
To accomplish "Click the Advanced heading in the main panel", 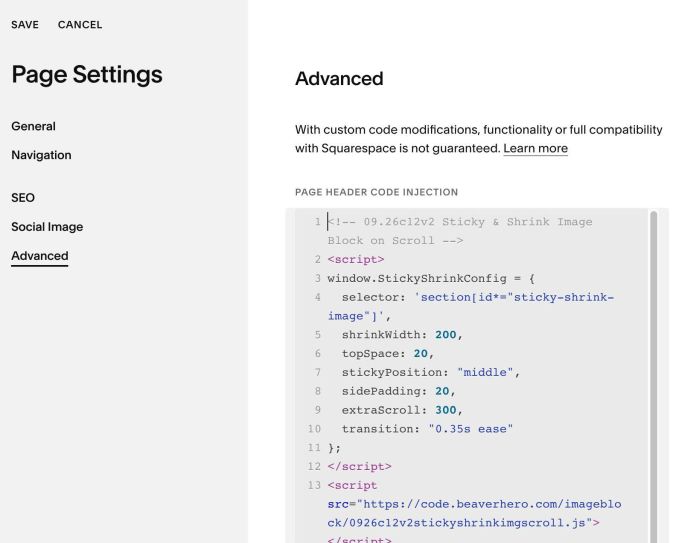I will click(339, 79).
